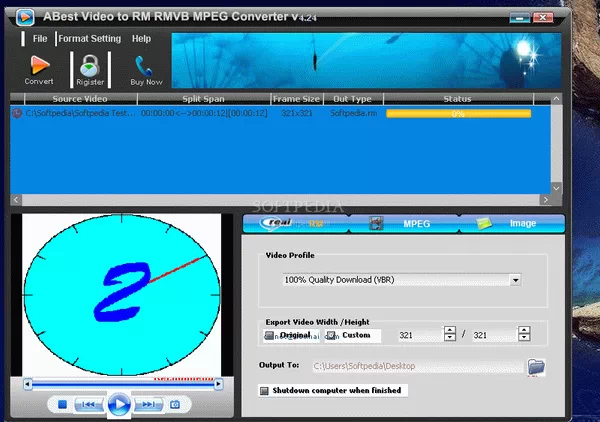Decrease export video height value
600x422 pixels.
pos(524,337)
